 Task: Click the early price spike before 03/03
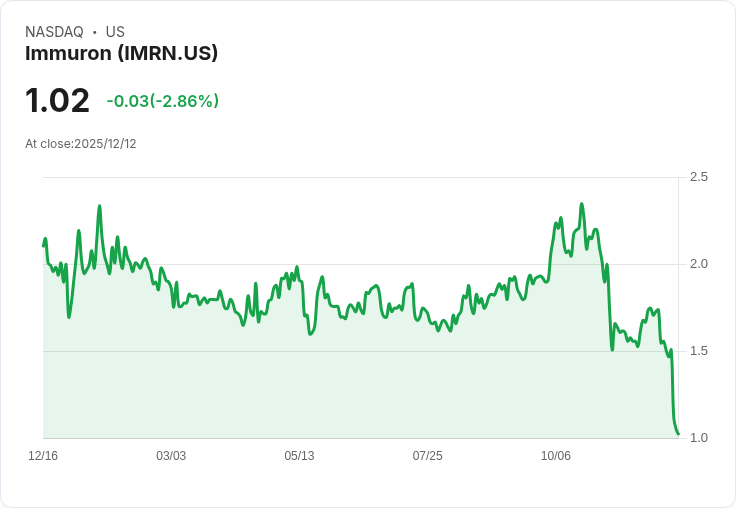(x=99, y=206)
